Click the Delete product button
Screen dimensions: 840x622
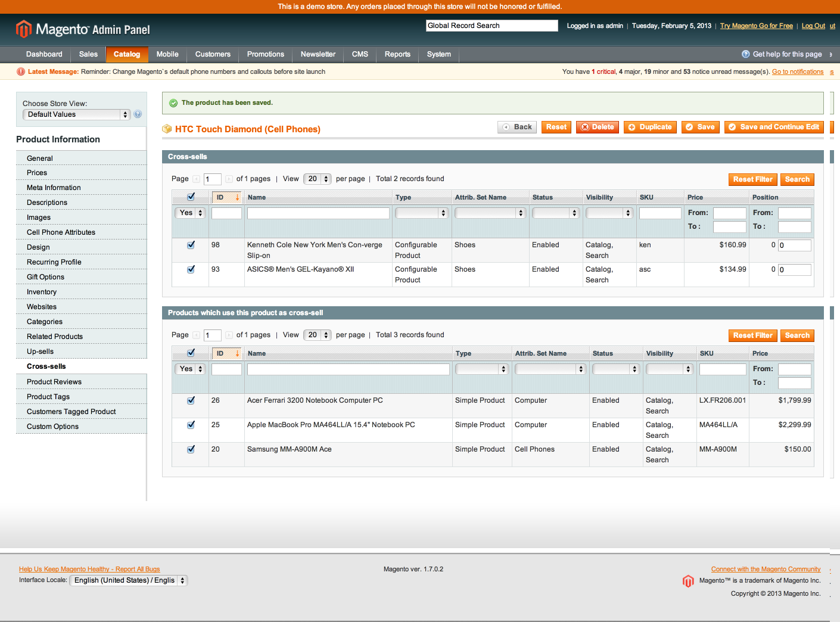click(598, 127)
